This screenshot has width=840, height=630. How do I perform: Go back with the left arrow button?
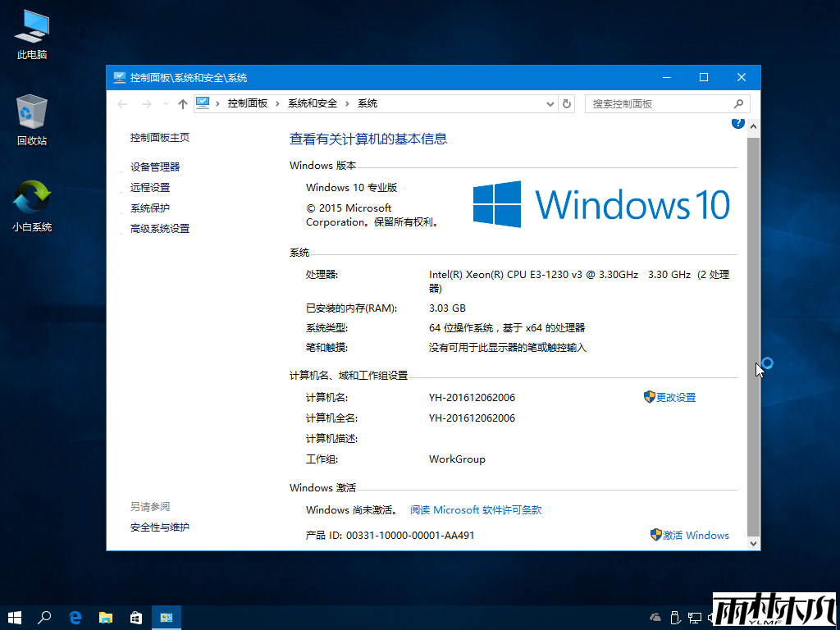tap(122, 104)
